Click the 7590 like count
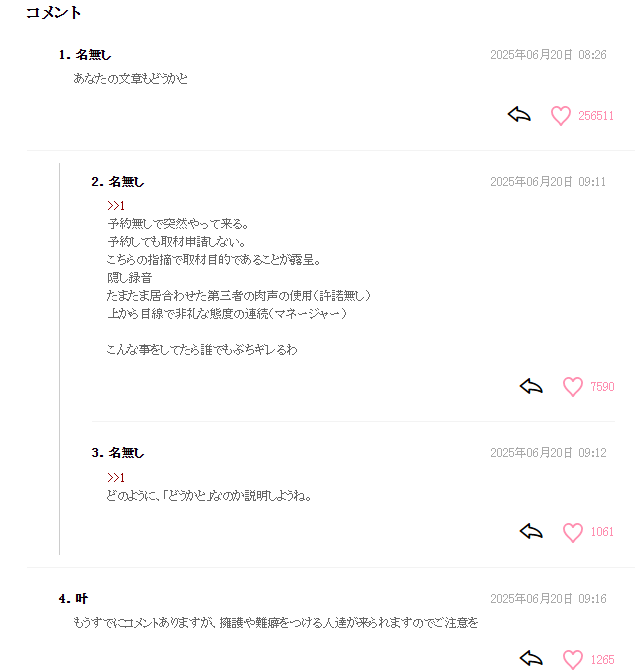 (x=602, y=387)
